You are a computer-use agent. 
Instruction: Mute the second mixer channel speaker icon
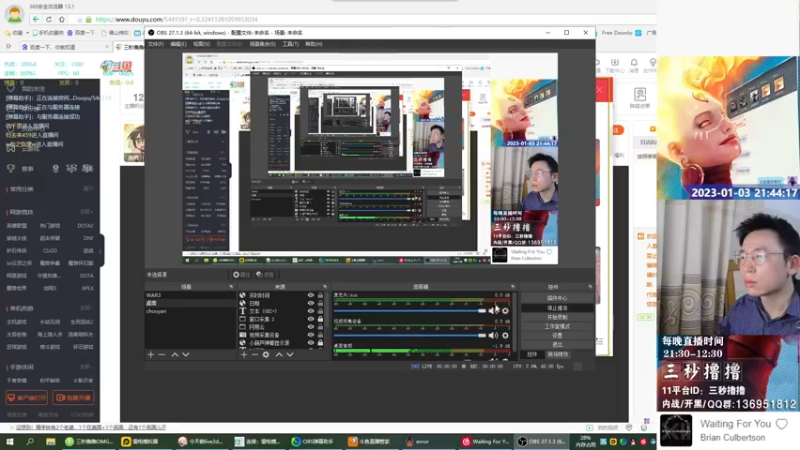[x=493, y=335]
